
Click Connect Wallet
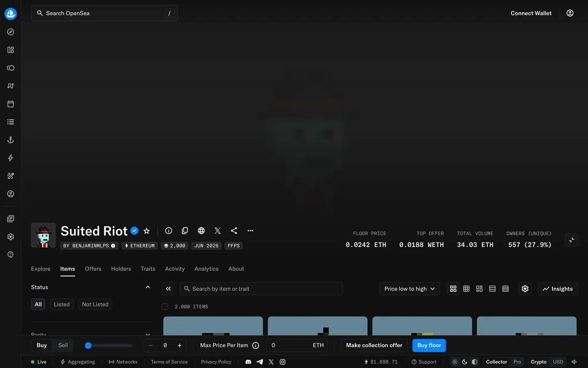(531, 13)
